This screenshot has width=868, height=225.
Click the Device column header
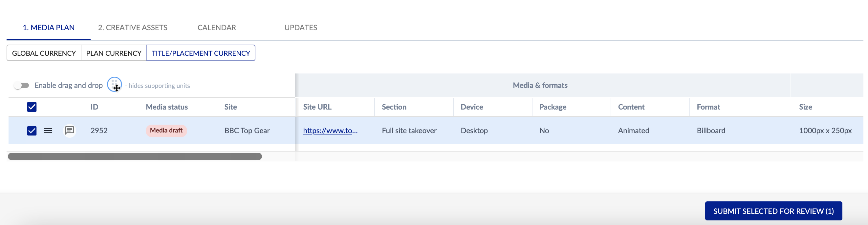[x=472, y=107]
